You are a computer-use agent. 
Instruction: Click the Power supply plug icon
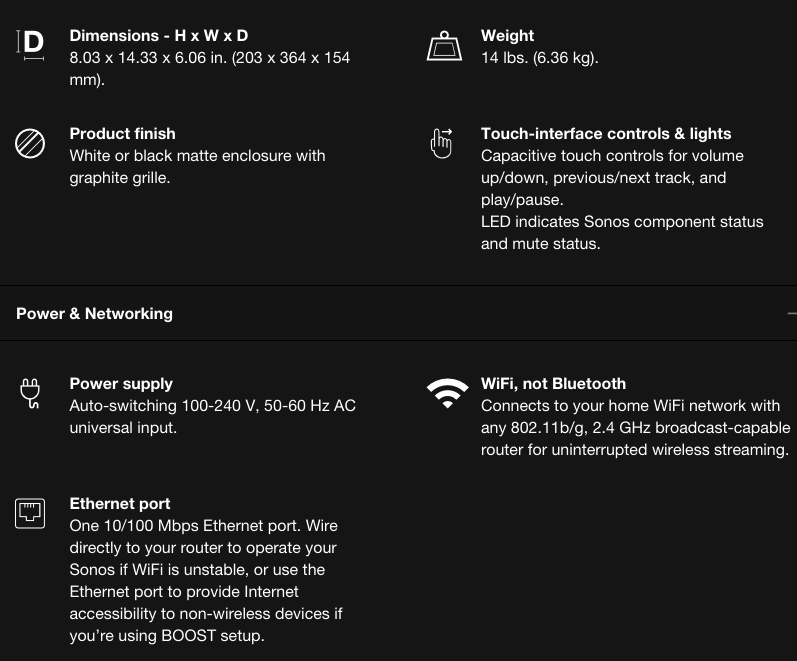point(30,394)
